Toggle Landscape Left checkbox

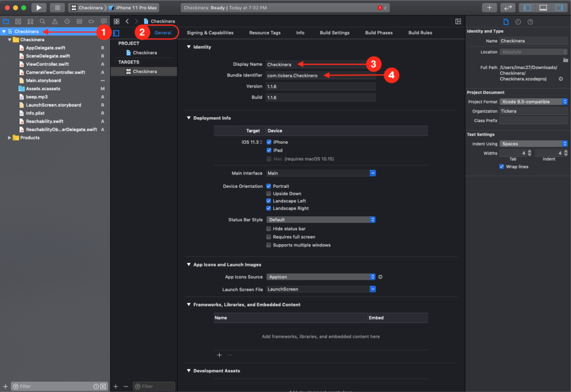click(x=268, y=201)
